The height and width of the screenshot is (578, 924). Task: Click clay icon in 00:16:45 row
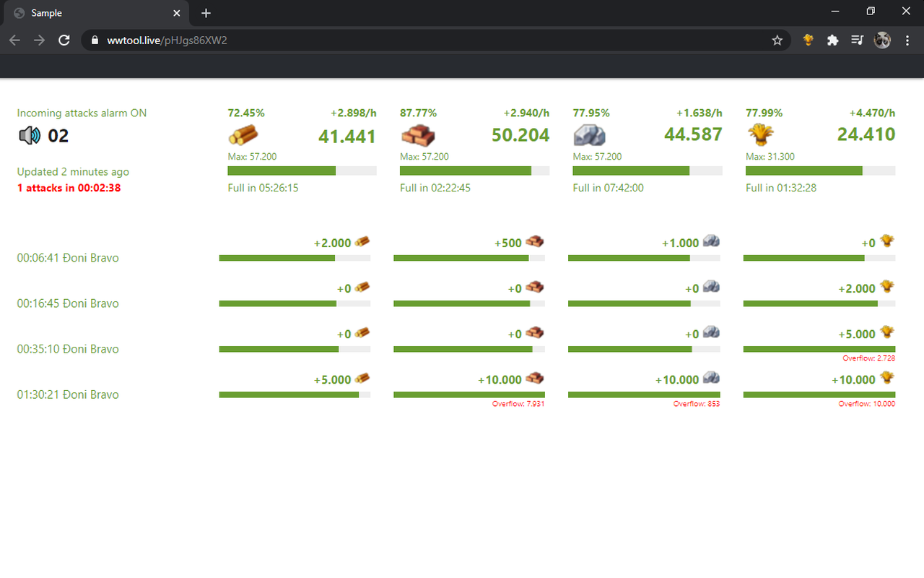535,288
